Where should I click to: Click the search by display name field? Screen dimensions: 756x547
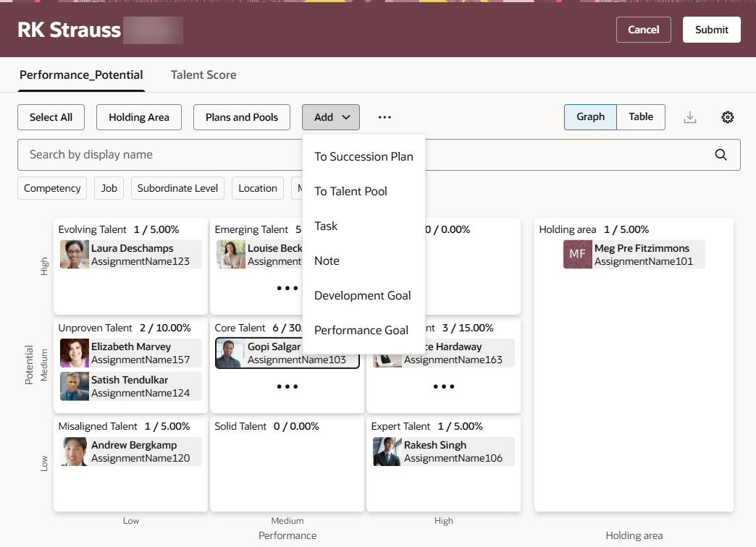(217, 154)
